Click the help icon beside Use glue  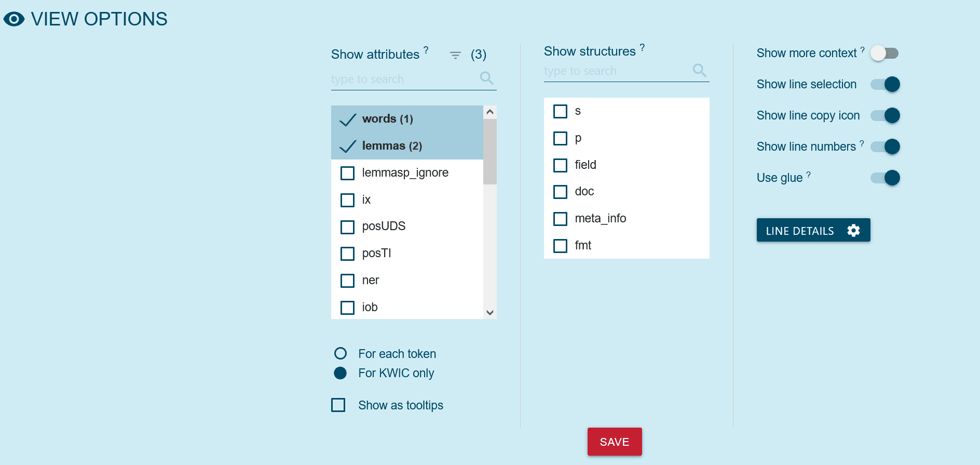pos(809,175)
